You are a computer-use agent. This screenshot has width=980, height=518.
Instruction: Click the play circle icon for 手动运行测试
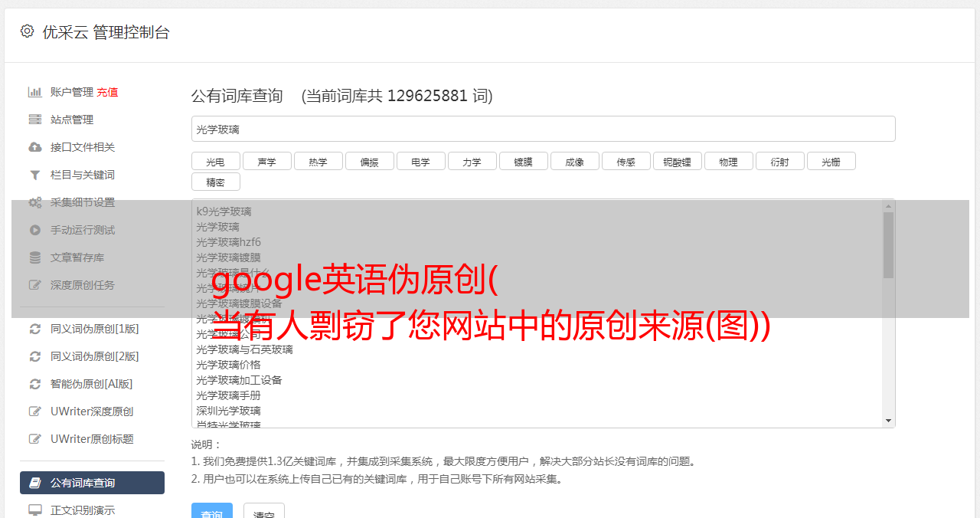click(35, 230)
